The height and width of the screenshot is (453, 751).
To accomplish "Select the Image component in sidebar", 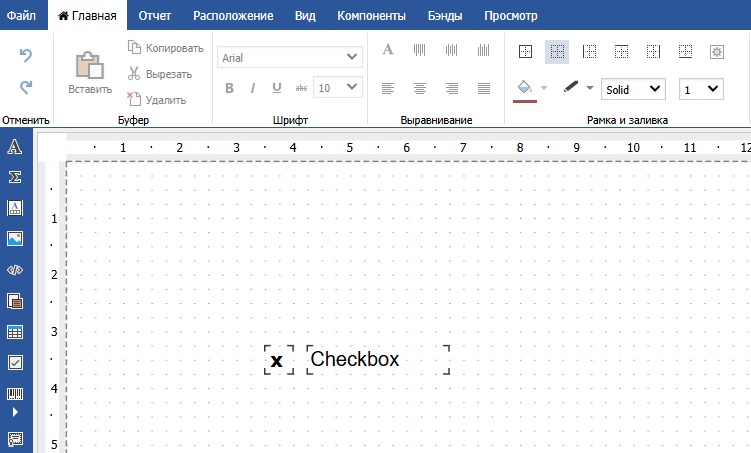I will point(15,239).
